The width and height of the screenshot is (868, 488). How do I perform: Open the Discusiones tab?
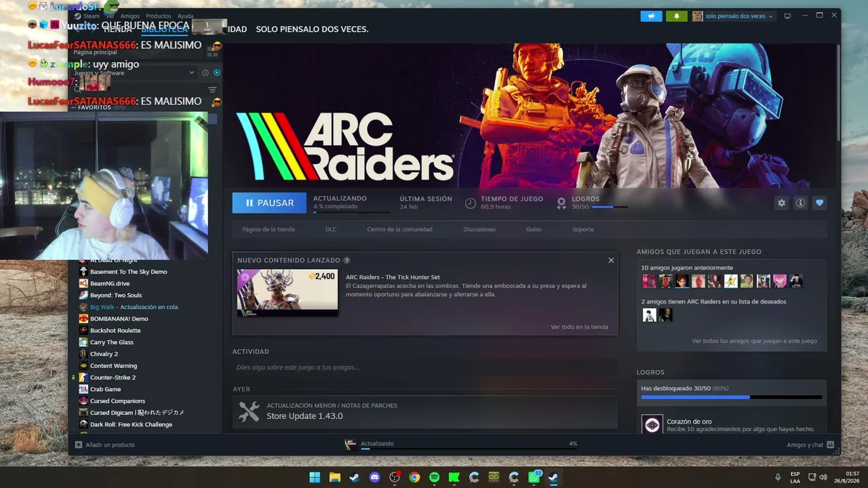click(x=479, y=229)
